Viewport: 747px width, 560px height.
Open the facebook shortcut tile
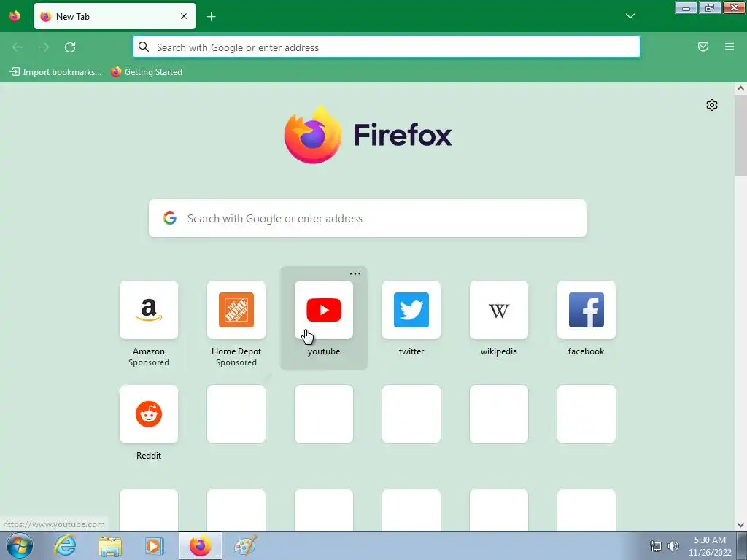pos(586,310)
